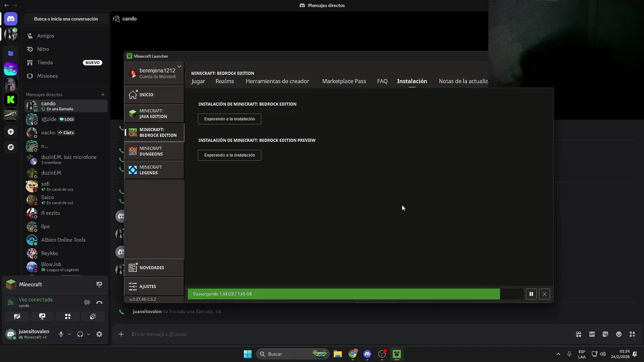Open Google Chrome from the taskbar
The image size is (644, 362).
pyautogui.click(x=353, y=354)
